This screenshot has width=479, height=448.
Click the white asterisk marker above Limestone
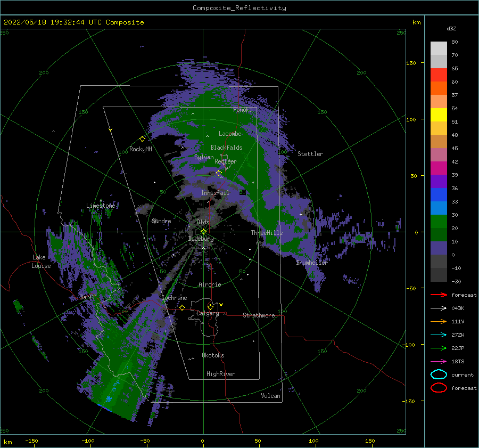coord(101,201)
